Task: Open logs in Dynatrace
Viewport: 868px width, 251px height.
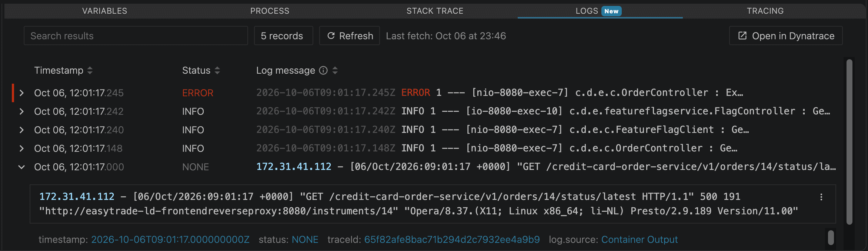Action: click(786, 36)
